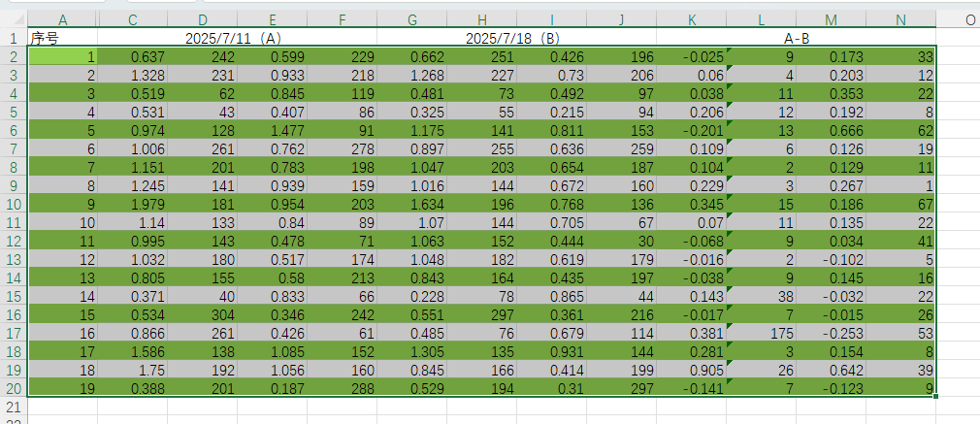Select the 2025/7/18 (B) merged header cell

pyautogui.click(x=516, y=39)
